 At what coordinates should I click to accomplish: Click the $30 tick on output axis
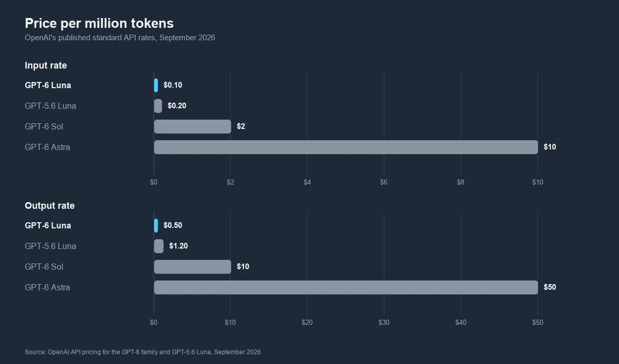(384, 323)
